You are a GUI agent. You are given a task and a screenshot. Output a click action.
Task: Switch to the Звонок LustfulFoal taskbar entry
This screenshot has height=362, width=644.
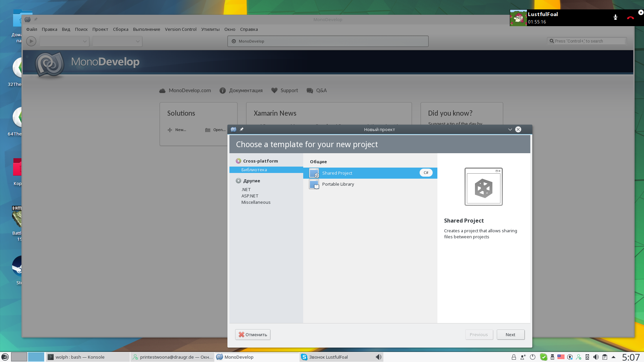(341, 357)
